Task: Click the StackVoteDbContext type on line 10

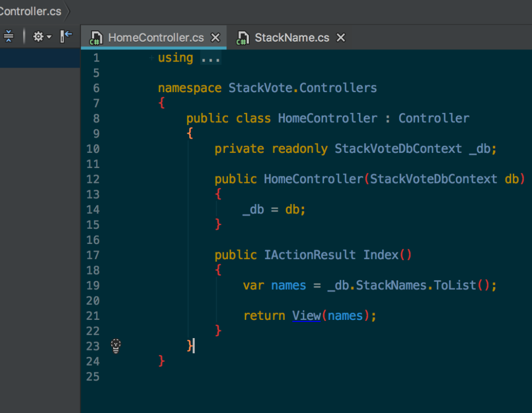Action: tap(398, 149)
